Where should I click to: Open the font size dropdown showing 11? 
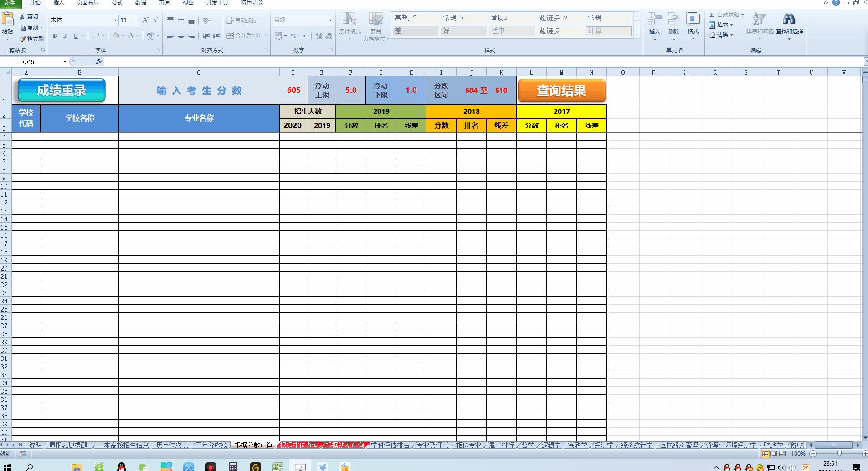click(x=137, y=20)
